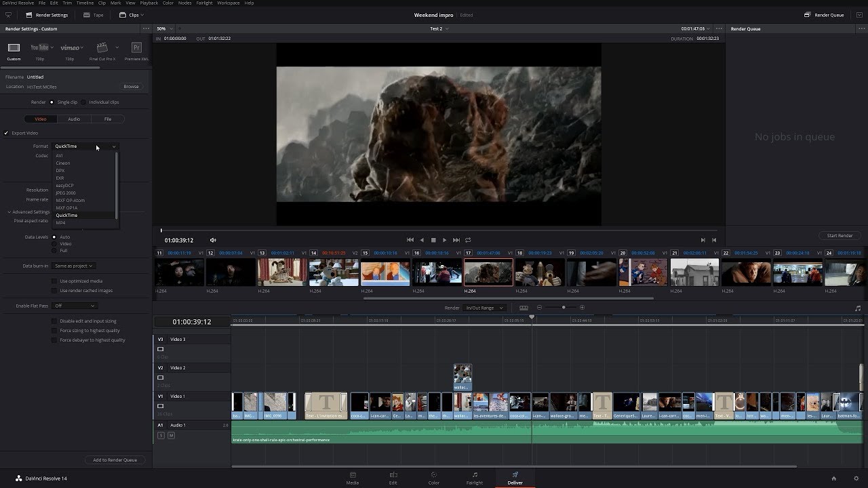
Task: Open the Edit page
Action: click(393, 478)
